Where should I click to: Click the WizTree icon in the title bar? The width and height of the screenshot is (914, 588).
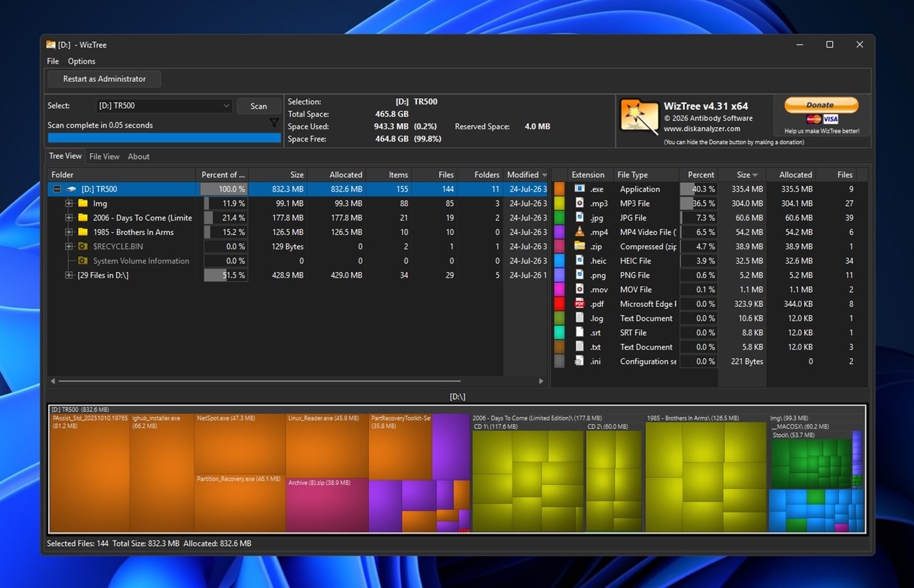pos(51,45)
